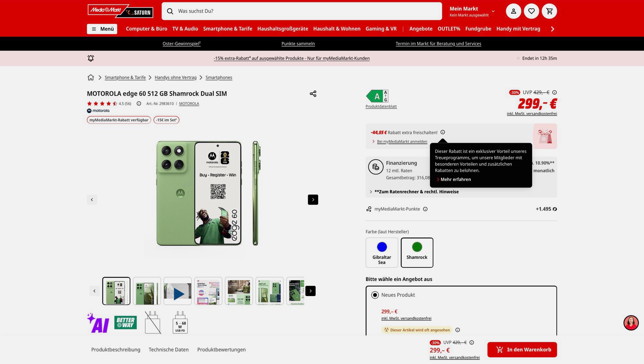Image resolution: width=644 pixels, height=364 pixels.
Task: Select the Neues Produkt radio button
Action: [375, 295]
